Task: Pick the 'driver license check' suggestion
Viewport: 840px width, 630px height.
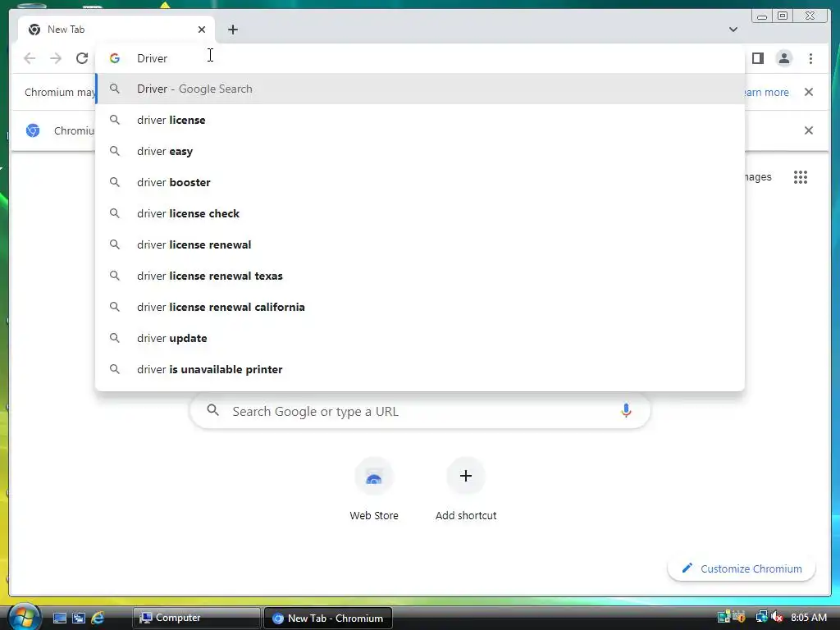Action: tap(421, 213)
